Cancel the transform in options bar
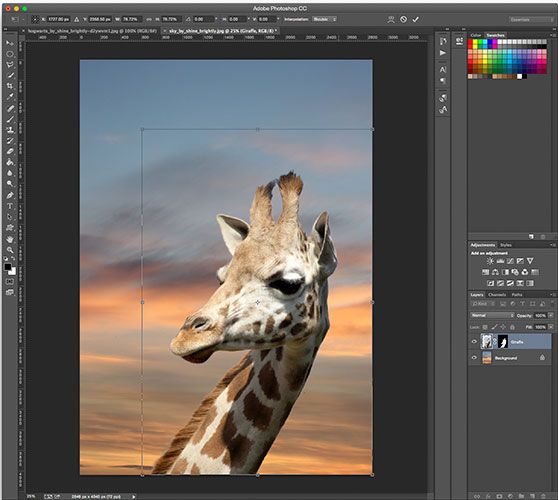The image size is (558, 500). click(403, 19)
